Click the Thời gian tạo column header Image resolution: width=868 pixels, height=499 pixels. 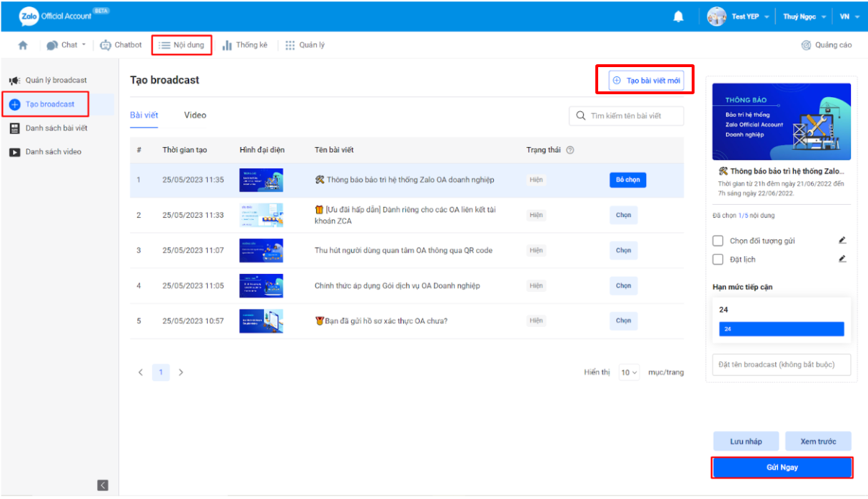[184, 150]
